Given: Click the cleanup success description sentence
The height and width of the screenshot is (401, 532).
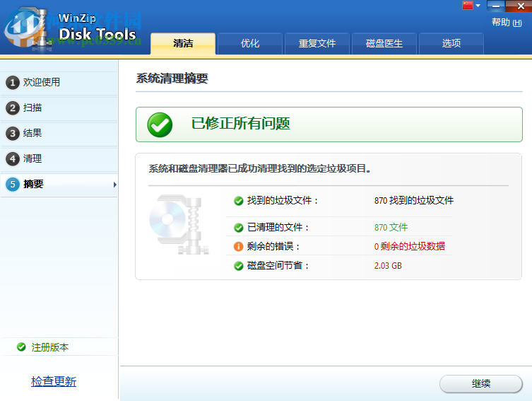Looking at the screenshot, I should click(259, 168).
